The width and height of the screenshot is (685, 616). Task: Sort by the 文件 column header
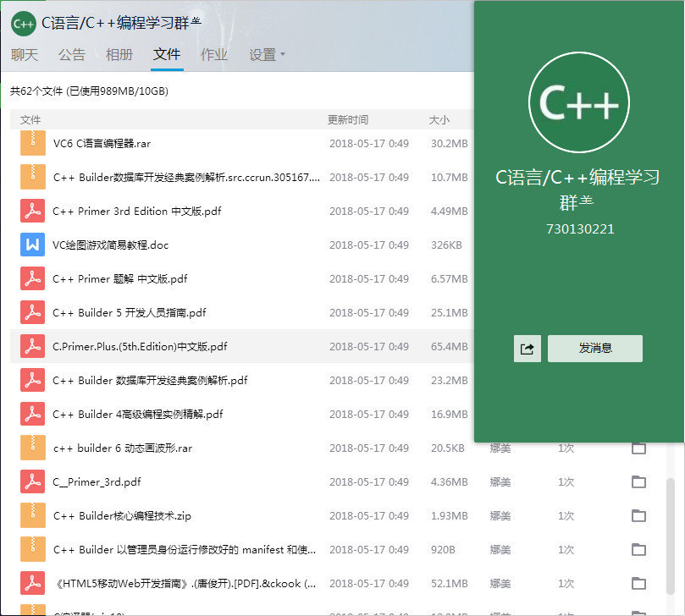[x=30, y=119]
